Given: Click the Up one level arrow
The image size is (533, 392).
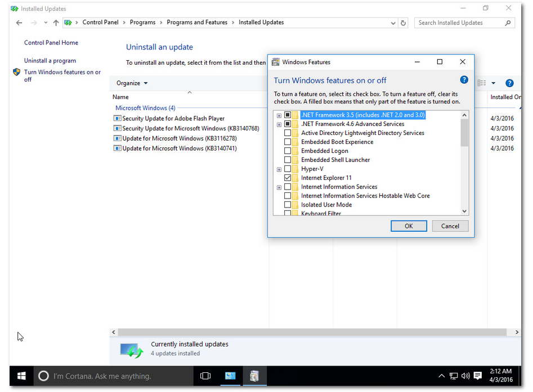Looking at the screenshot, I should coord(56,22).
